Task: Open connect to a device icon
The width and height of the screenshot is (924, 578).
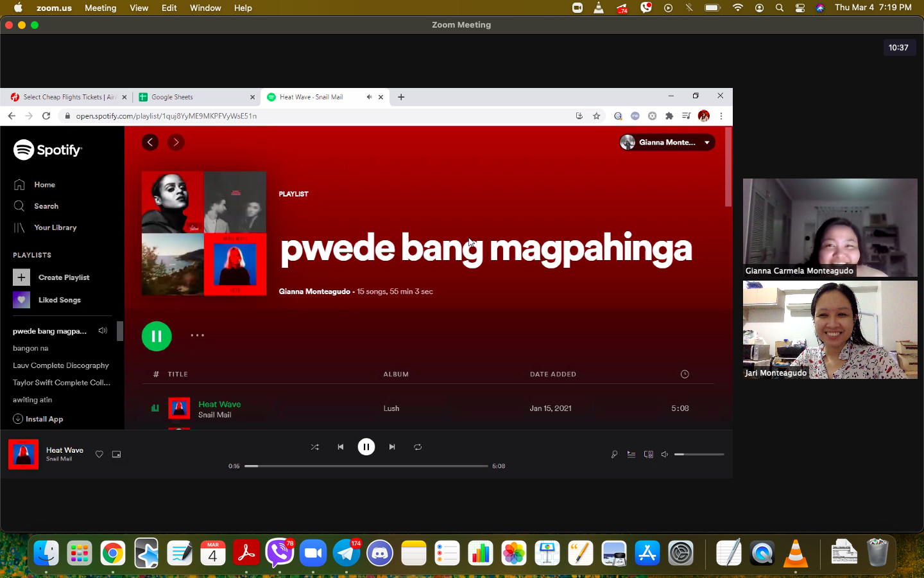Action: (x=649, y=455)
